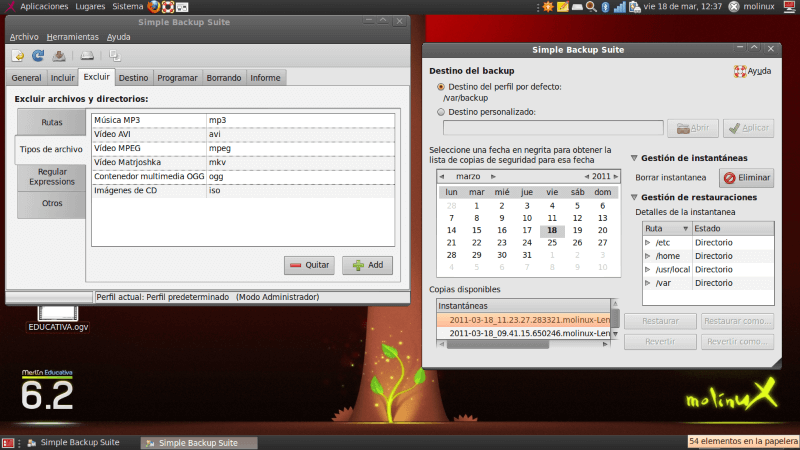
Task: Go to previous year before 2011
Action: (x=586, y=177)
